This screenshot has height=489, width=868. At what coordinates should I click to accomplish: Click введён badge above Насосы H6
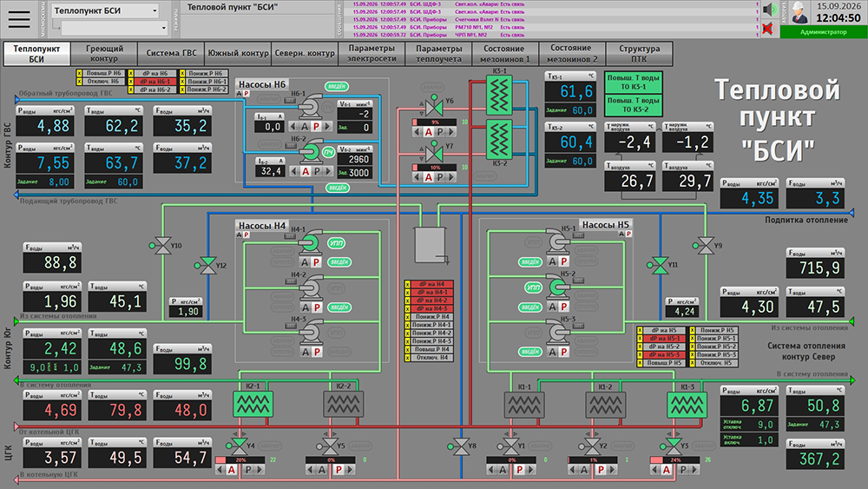click(336, 86)
